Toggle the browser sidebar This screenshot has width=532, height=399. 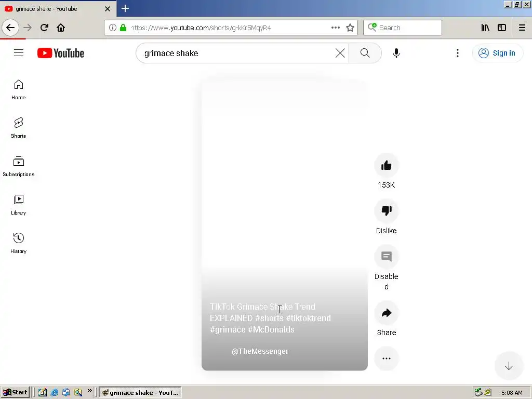502,28
